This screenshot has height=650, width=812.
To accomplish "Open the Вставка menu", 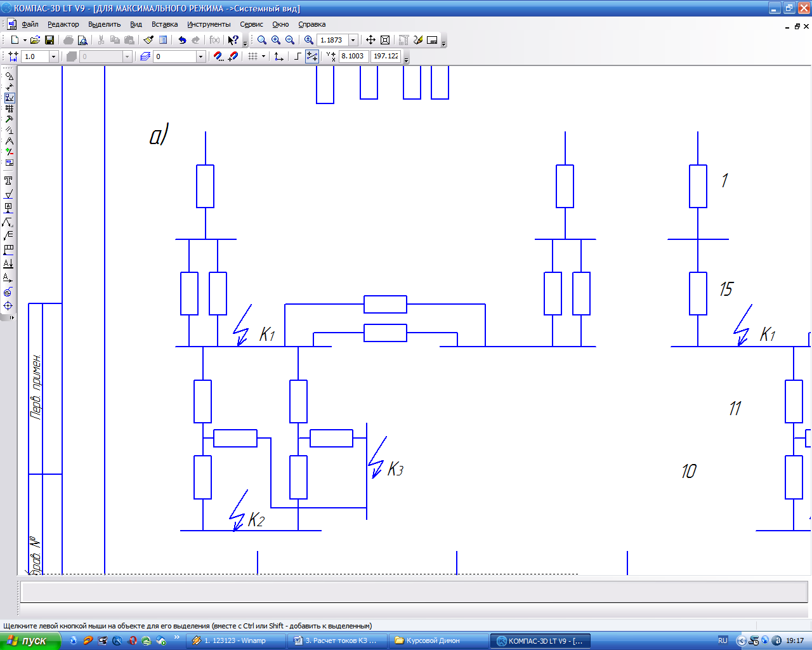I will coord(165,24).
